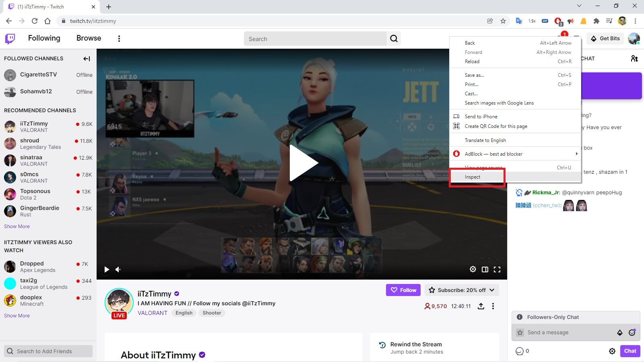Expand the Subscribe: 20% off dropdown
The width and height of the screenshot is (644, 362).
point(462,290)
